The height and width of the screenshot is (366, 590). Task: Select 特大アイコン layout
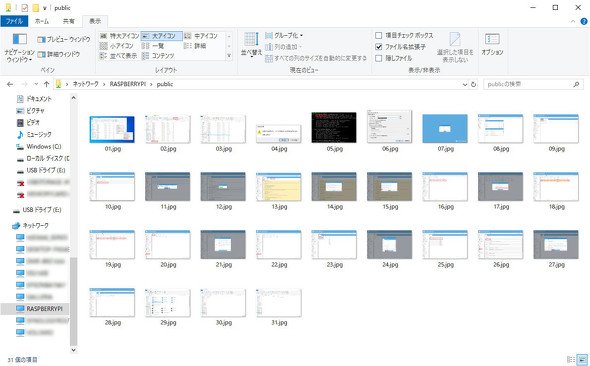click(120, 36)
